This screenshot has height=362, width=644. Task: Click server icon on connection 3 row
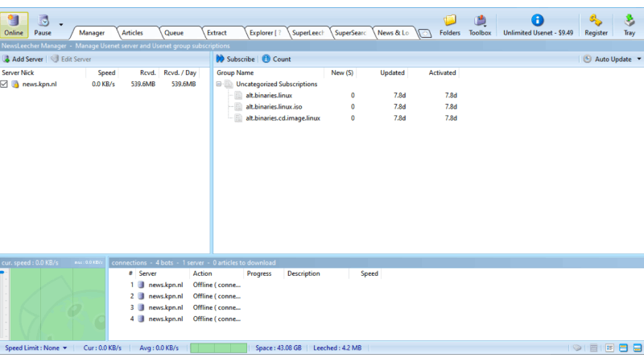142,307
